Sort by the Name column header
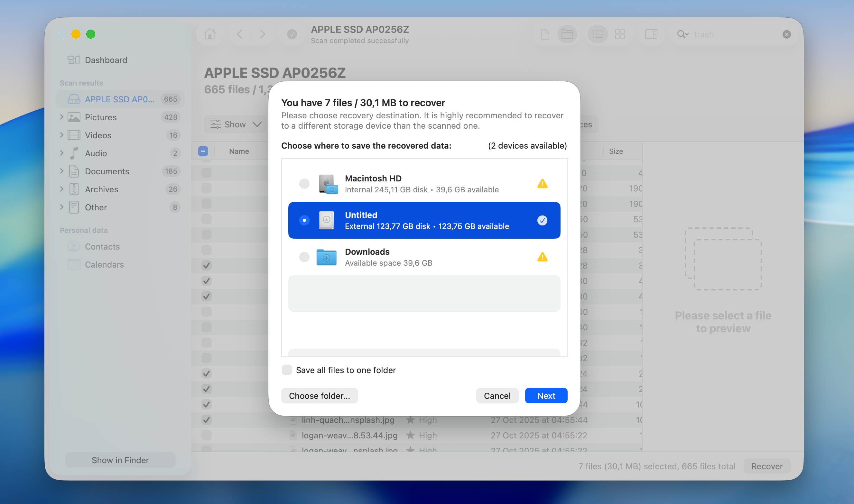Screen dimensions: 854x504 [x=239, y=151]
